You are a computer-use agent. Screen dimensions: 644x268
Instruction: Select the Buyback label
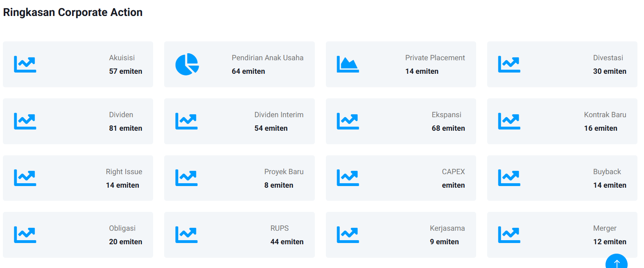607,172
